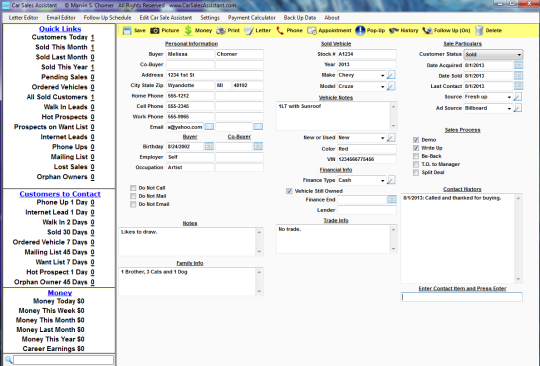
Task: Click the Money heading link
Action: [60, 293]
